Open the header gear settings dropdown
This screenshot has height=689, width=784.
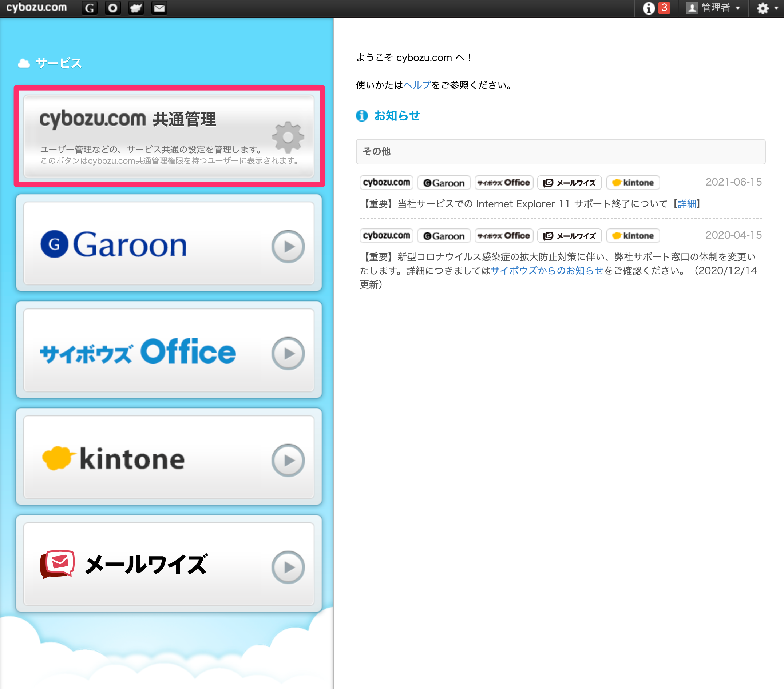pos(767,8)
